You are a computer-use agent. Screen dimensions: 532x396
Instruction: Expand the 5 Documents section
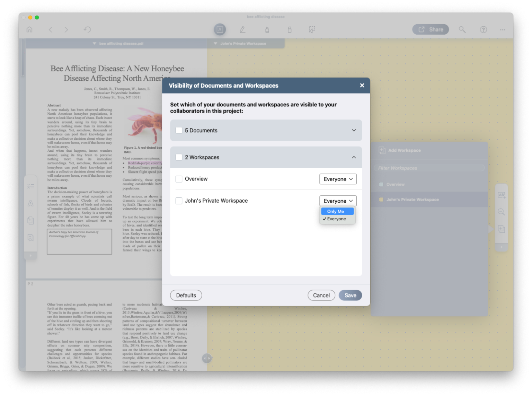click(354, 130)
